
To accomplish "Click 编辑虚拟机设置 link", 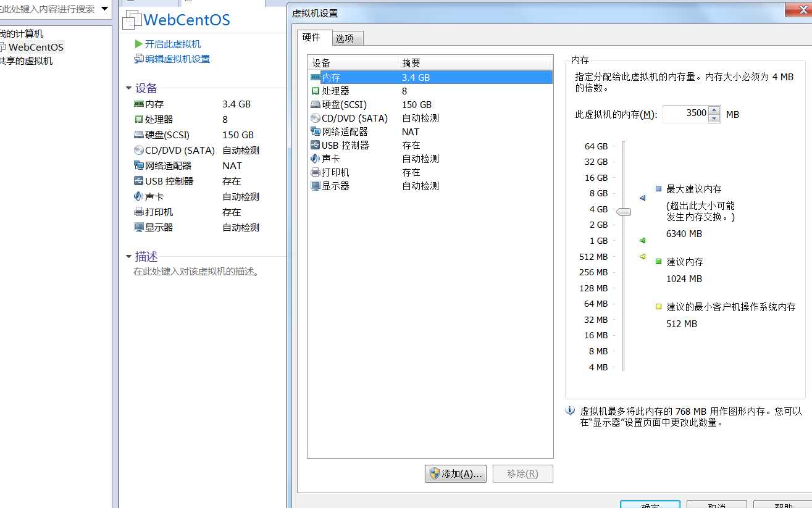I will [x=177, y=59].
